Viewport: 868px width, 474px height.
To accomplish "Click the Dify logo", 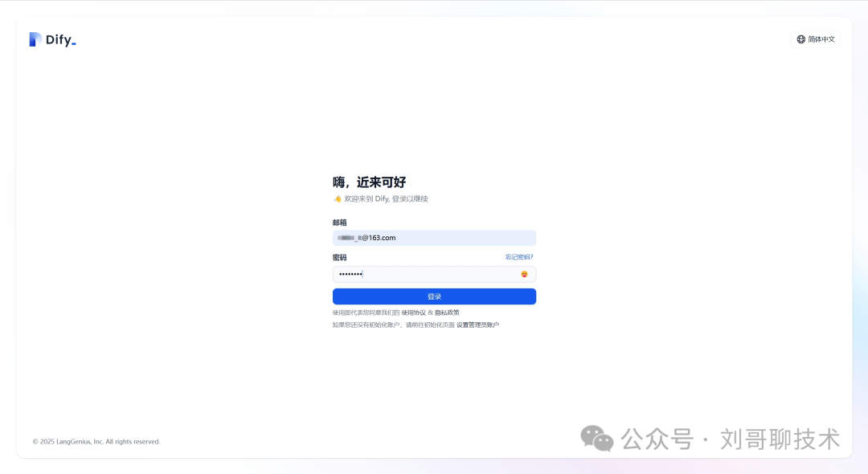I will click(52, 39).
